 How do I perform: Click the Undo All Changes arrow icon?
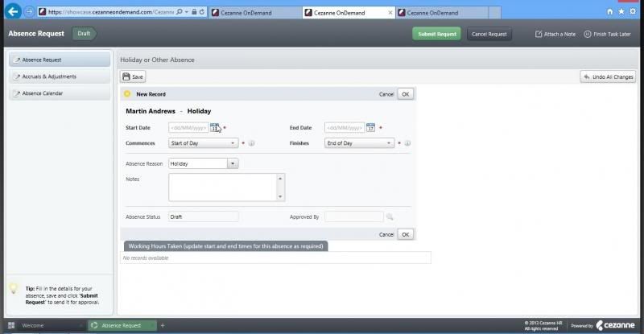tap(587, 76)
